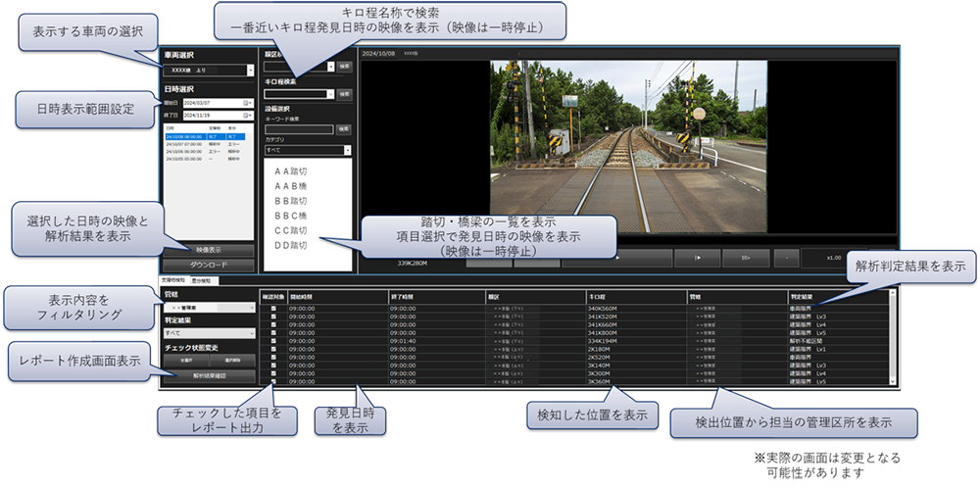
Task: Toggle the checkbox in the first results row
Action: [273, 308]
